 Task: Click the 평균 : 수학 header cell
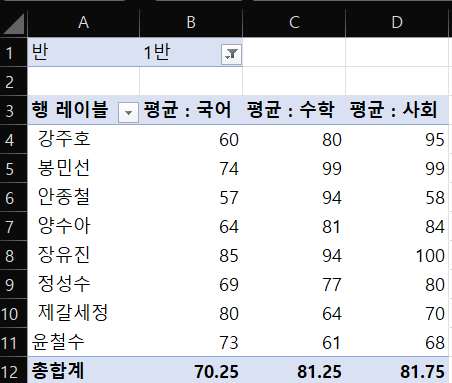tap(294, 110)
